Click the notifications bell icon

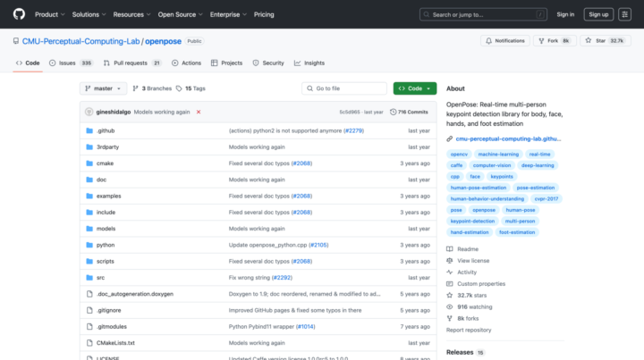(x=488, y=40)
